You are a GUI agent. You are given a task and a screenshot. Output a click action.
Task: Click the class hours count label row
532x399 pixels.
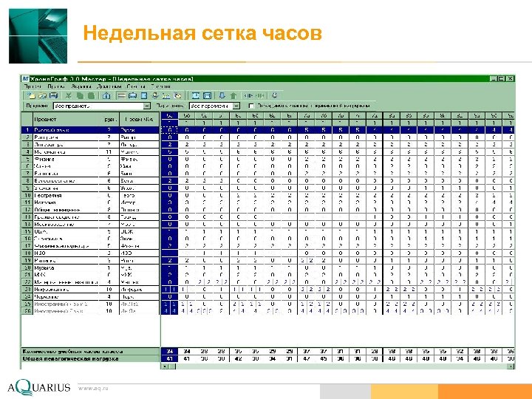click(x=90, y=352)
